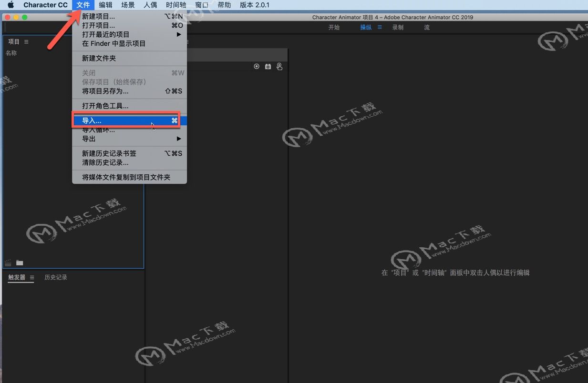This screenshot has height=383, width=588.
Task: Click the new scene clapperboard icon
Action: point(8,262)
